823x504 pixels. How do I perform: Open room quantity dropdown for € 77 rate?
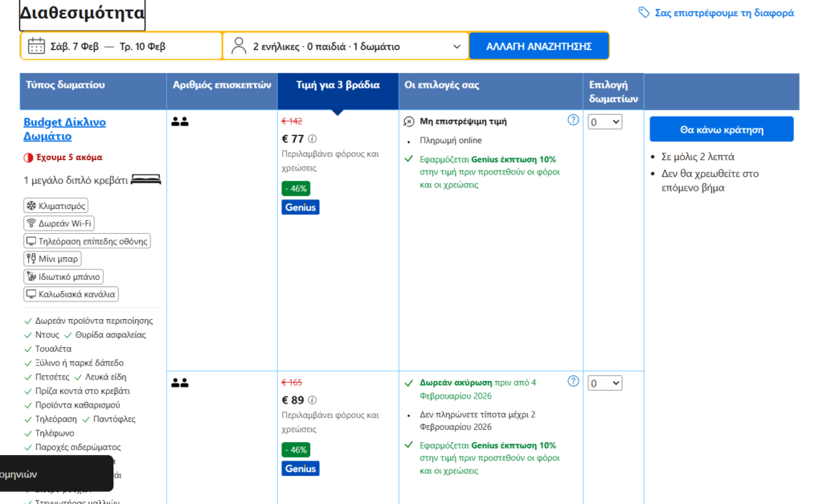tap(604, 121)
